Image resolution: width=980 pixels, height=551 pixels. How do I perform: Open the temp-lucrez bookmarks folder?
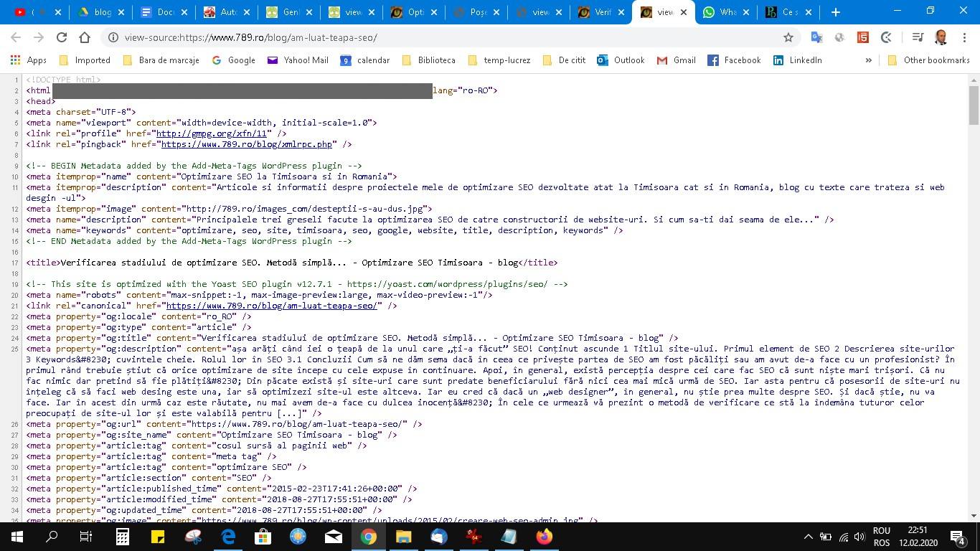coord(499,60)
